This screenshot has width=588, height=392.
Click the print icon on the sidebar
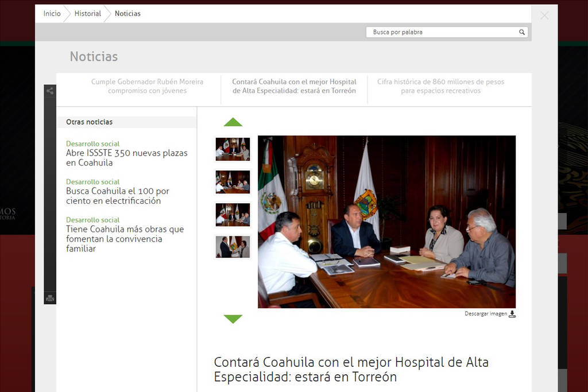click(x=50, y=298)
